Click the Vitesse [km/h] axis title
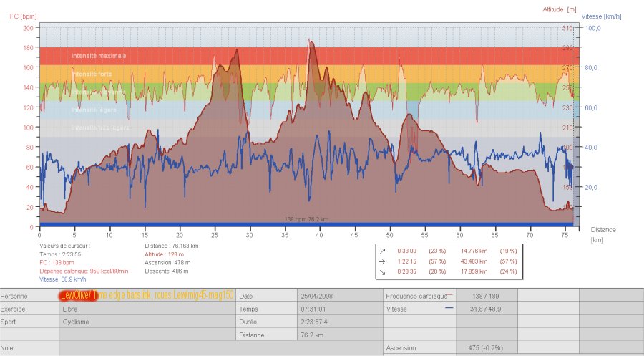The height and width of the screenshot is (356, 644). click(600, 16)
